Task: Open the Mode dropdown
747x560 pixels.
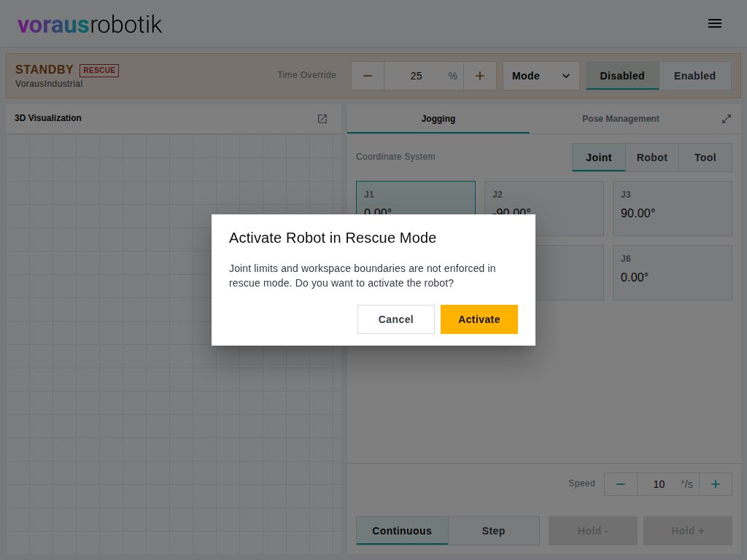Action: coord(541,76)
